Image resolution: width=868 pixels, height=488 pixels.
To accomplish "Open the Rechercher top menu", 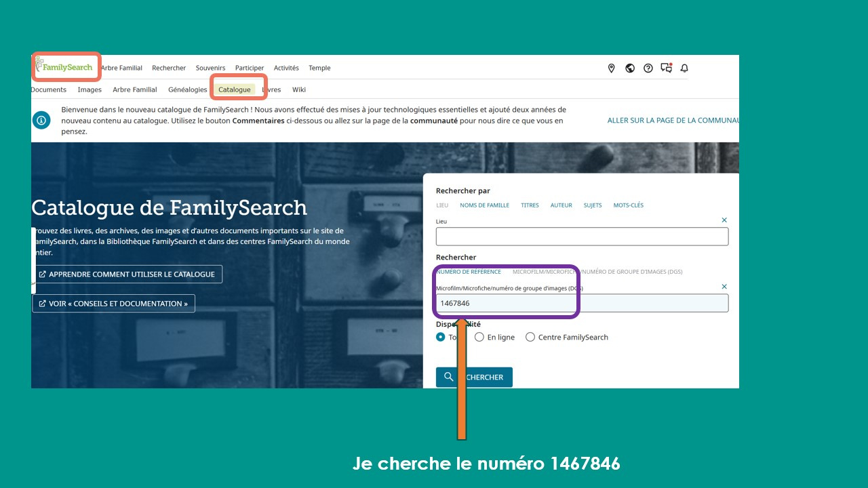I will point(169,68).
